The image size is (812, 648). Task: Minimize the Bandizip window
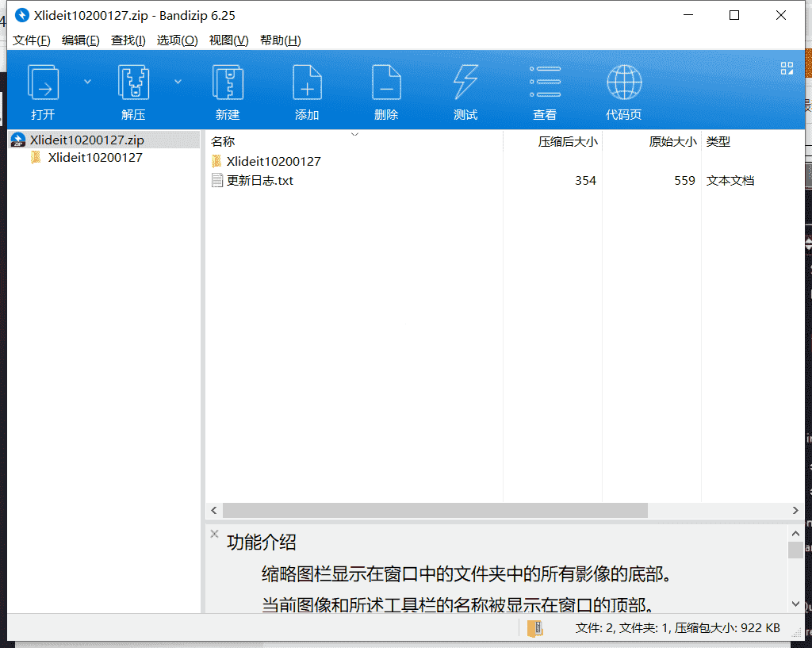click(688, 15)
